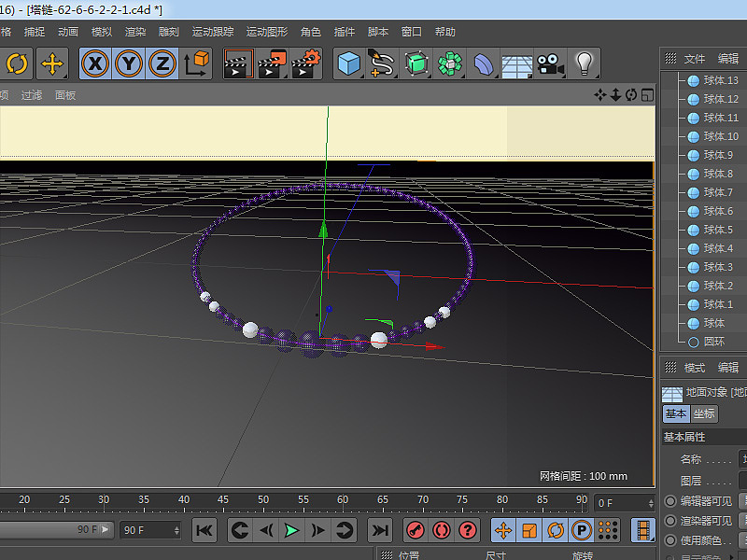Open the 渲染 menu

[x=135, y=32]
